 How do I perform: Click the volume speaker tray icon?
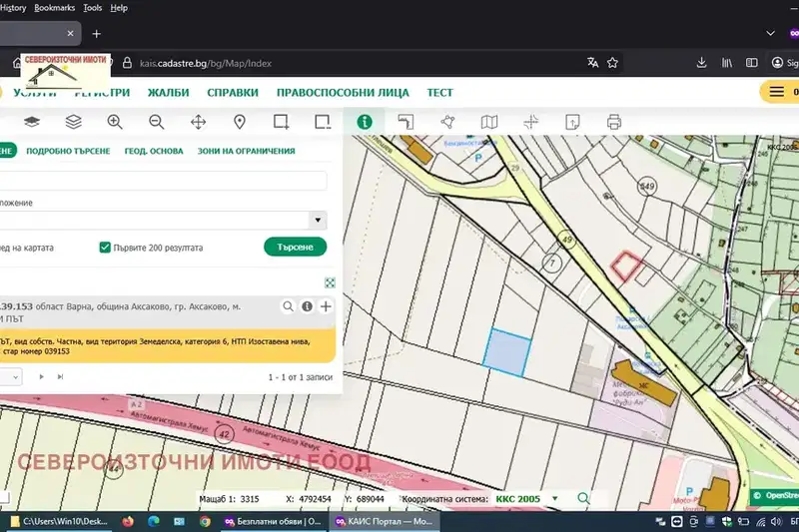coord(776,521)
